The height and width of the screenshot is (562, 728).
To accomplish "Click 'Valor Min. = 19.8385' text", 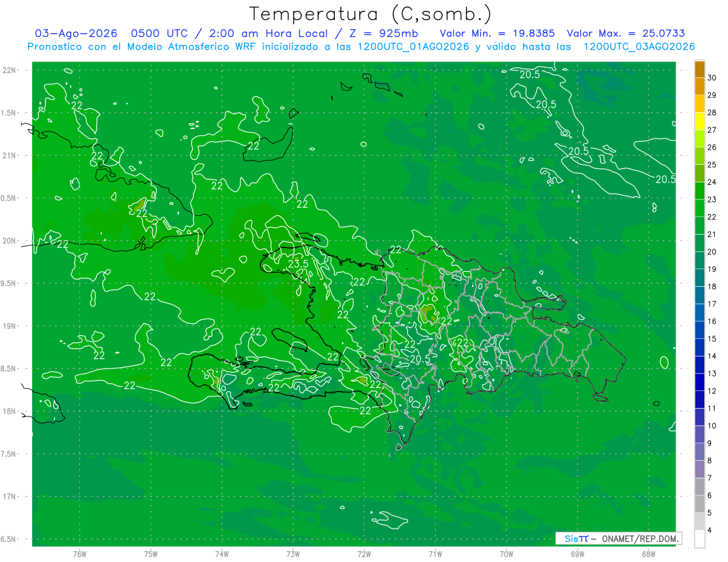I will (497, 34).
